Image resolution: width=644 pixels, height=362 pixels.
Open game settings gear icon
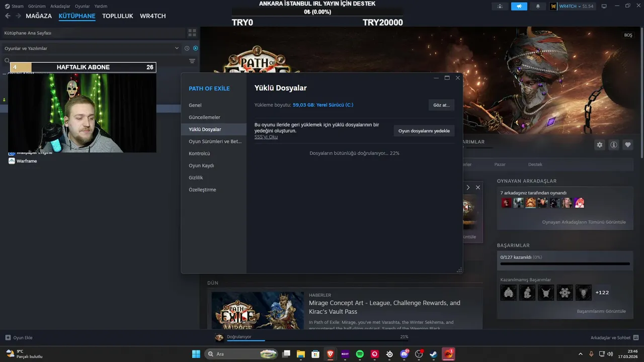click(x=599, y=144)
